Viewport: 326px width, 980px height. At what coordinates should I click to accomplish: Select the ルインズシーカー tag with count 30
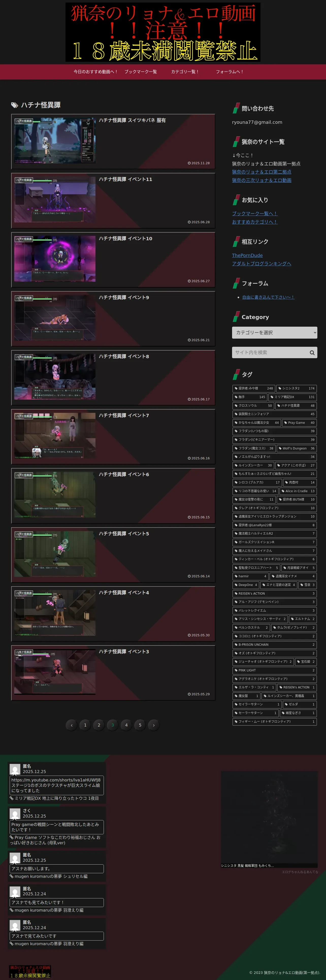click(x=253, y=465)
